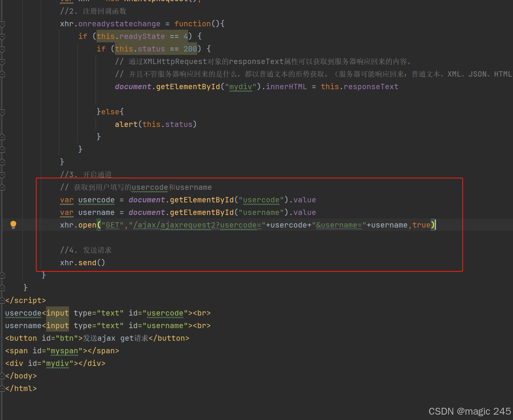Screen dimensions: 513x420
Task: Click the red annotation rectangle border
Action: pyautogui.click(x=249, y=178)
